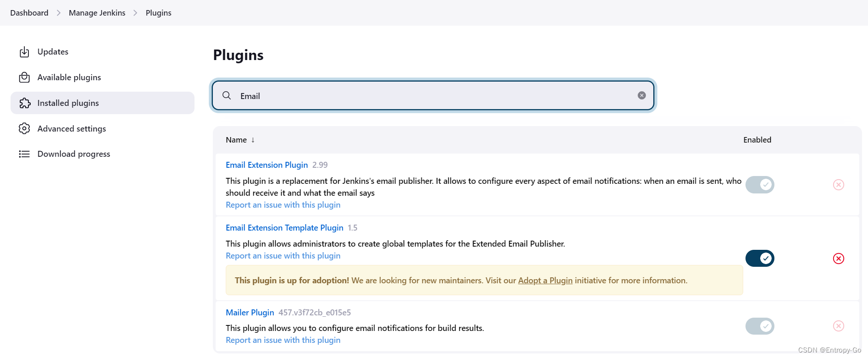The image size is (868, 358).
Task: Select Updates in the sidebar
Action: pos(102,52)
